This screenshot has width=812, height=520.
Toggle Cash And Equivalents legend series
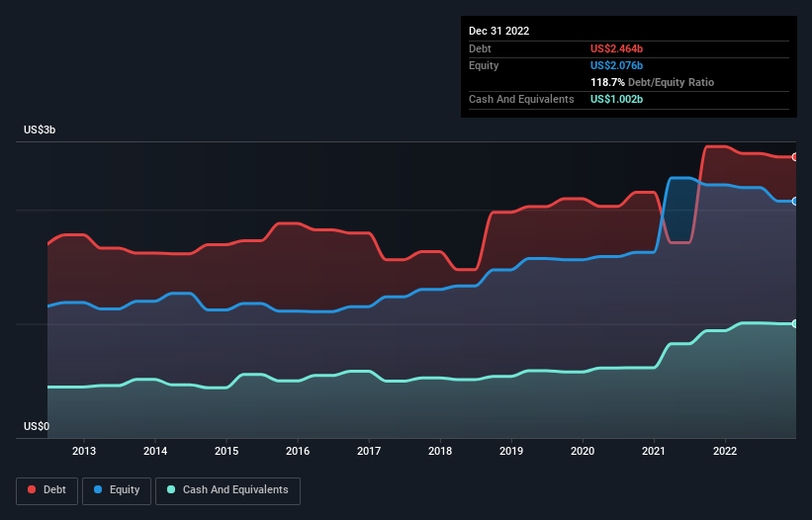point(227,490)
